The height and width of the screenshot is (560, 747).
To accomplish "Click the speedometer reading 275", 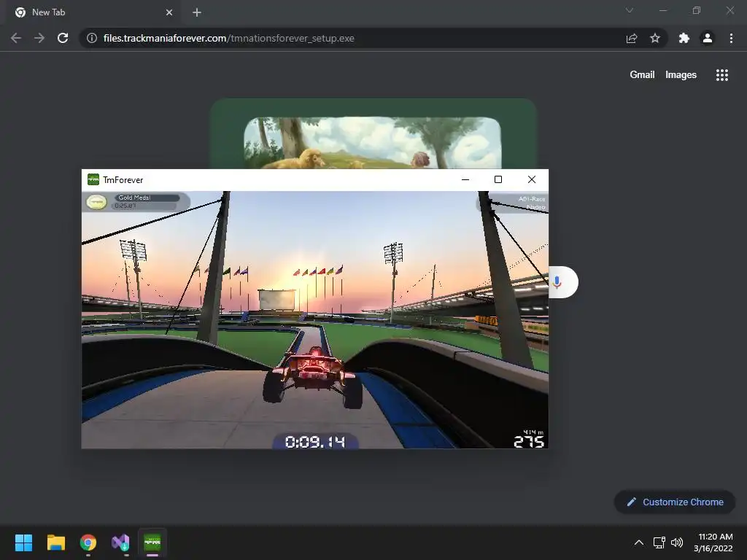I will pos(529,442).
